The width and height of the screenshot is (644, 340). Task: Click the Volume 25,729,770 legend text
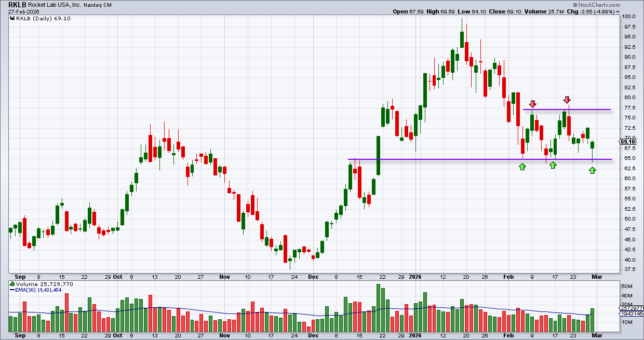[x=45, y=284]
